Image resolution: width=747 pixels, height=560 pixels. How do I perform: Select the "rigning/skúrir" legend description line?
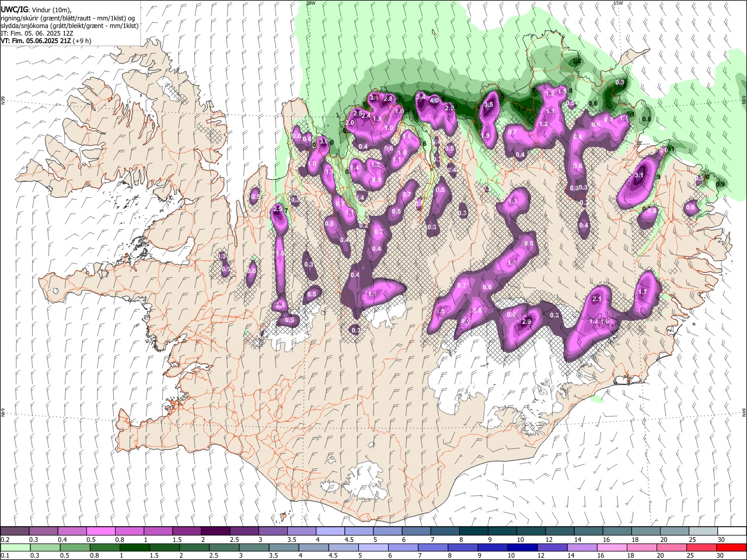coord(68,17)
